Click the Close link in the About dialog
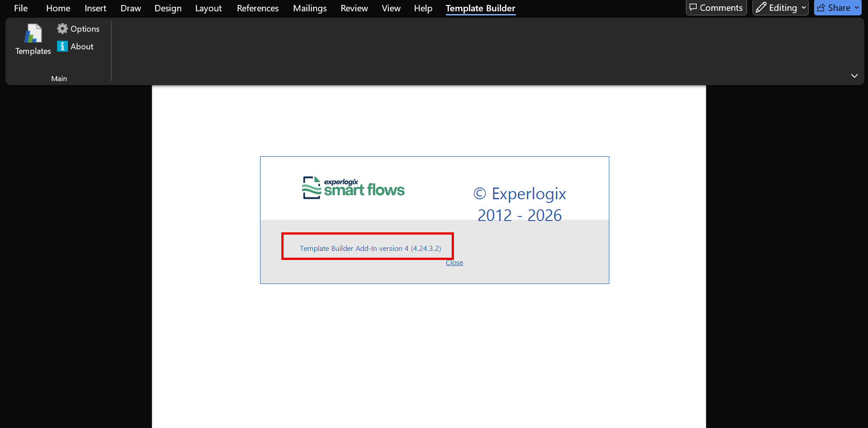Image resolution: width=868 pixels, height=428 pixels. click(x=454, y=263)
